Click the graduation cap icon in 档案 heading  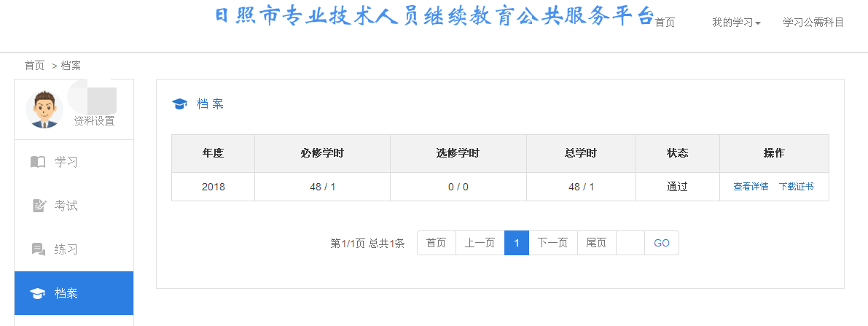coord(179,104)
